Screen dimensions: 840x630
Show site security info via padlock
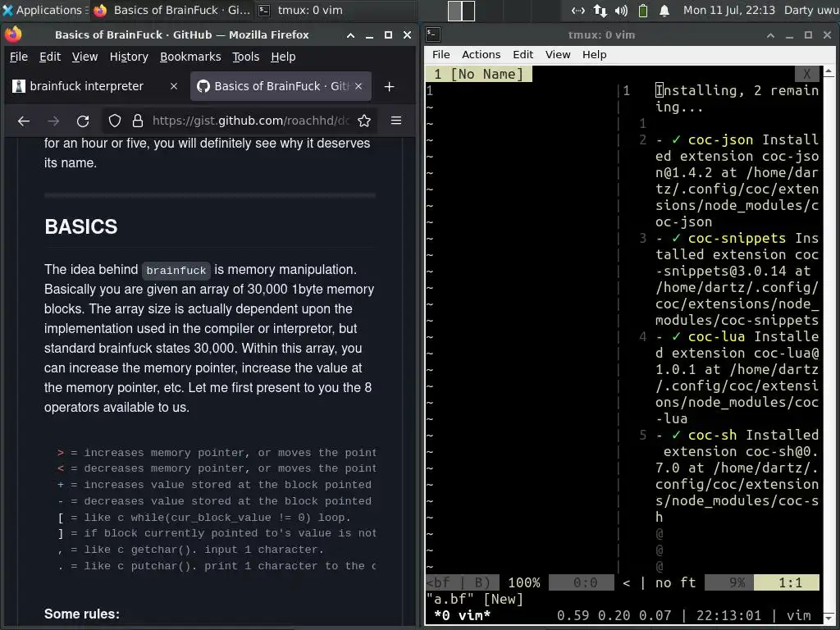pyautogui.click(x=138, y=121)
